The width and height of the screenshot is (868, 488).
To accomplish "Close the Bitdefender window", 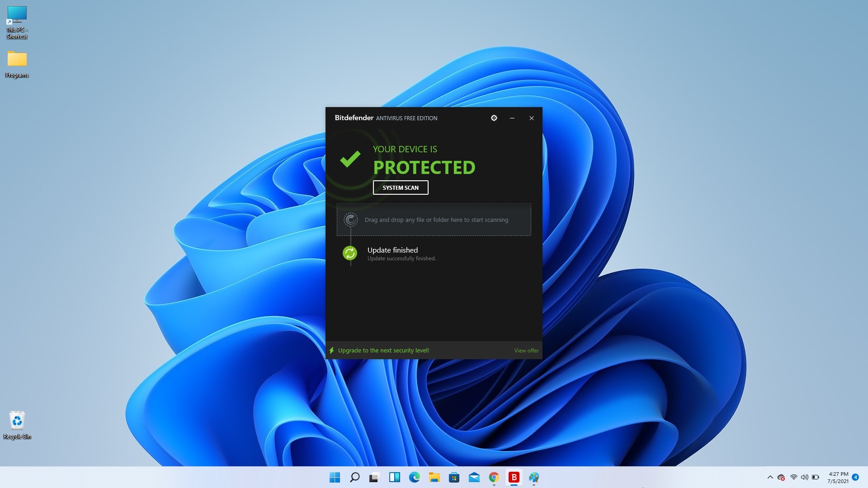I will [x=532, y=118].
